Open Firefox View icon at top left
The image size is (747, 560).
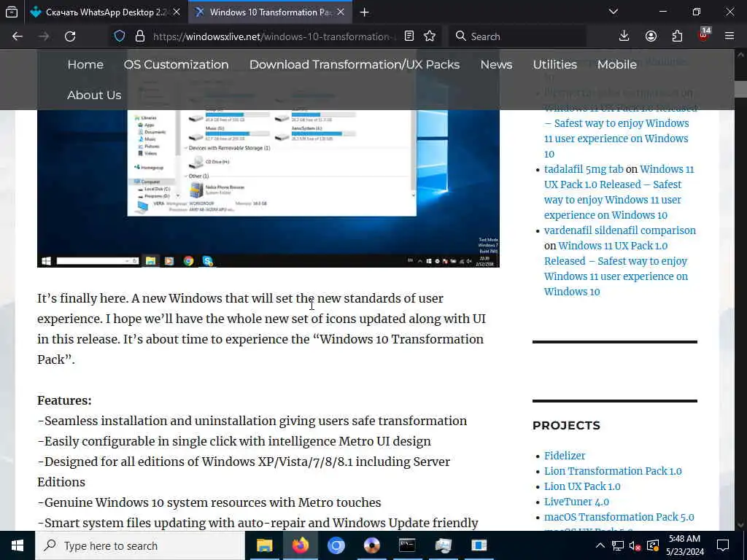click(x=12, y=12)
